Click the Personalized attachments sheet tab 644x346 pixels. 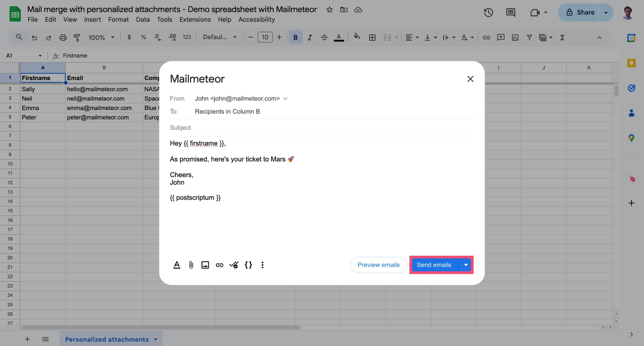pos(111,339)
